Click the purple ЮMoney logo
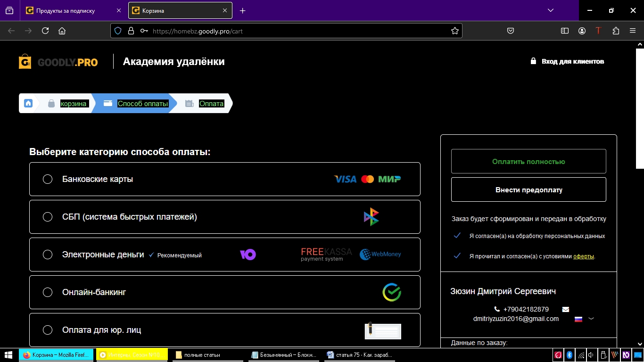The width and height of the screenshot is (644, 362). tap(248, 255)
